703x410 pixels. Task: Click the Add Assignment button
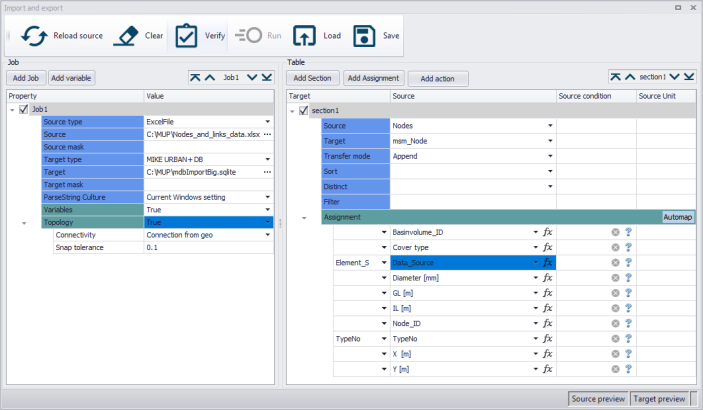(373, 78)
